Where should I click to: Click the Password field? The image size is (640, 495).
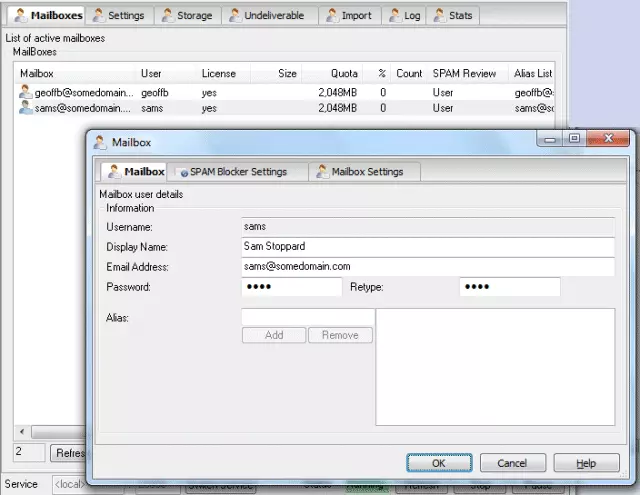point(291,288)
